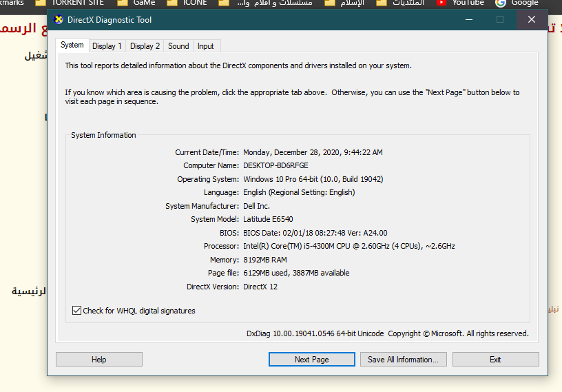Toggle Check for WHQL digital signatures
This screenshot has width=562, height=392.
click(x=76, y=310)
